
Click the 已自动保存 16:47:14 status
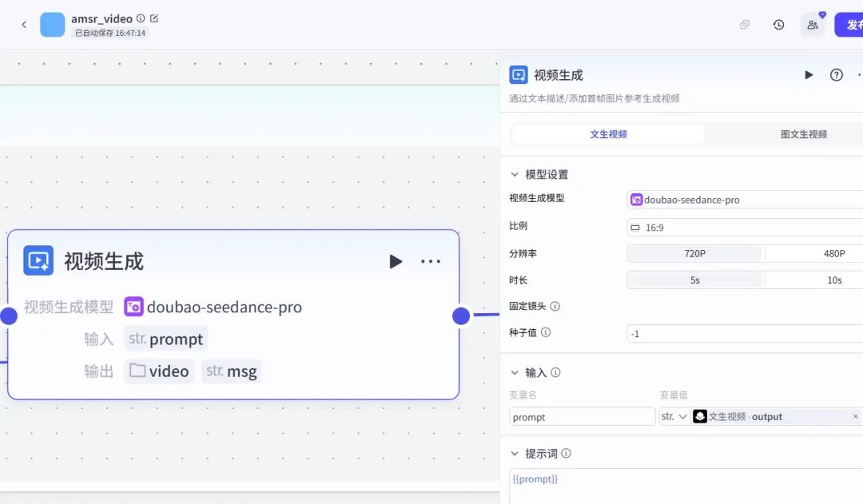point(110,33)
